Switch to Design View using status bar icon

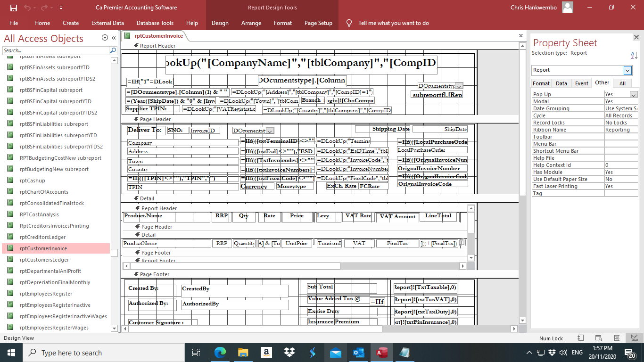click(x=634, y=338)
